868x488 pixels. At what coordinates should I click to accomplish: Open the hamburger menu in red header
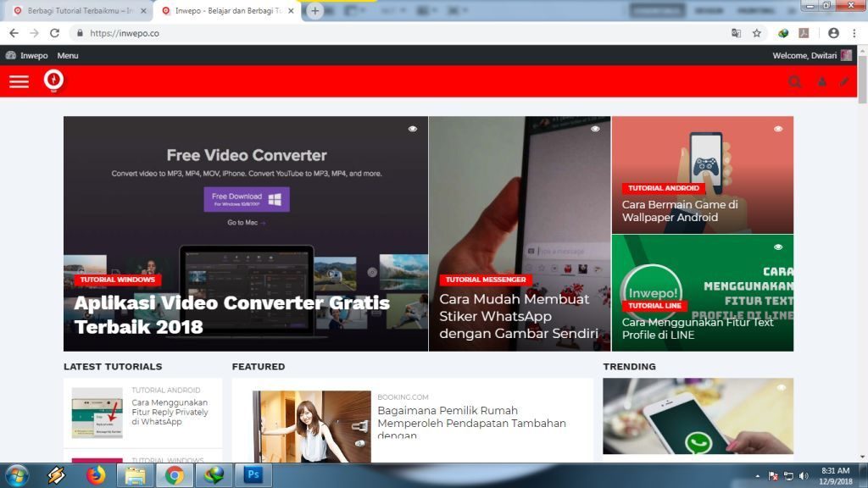point(19,81)
